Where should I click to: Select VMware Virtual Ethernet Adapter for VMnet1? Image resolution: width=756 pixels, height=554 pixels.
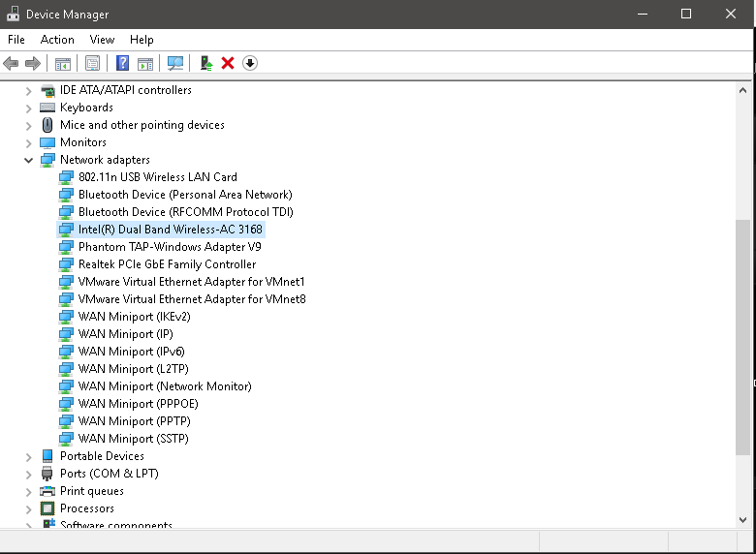tap(191, 282)
